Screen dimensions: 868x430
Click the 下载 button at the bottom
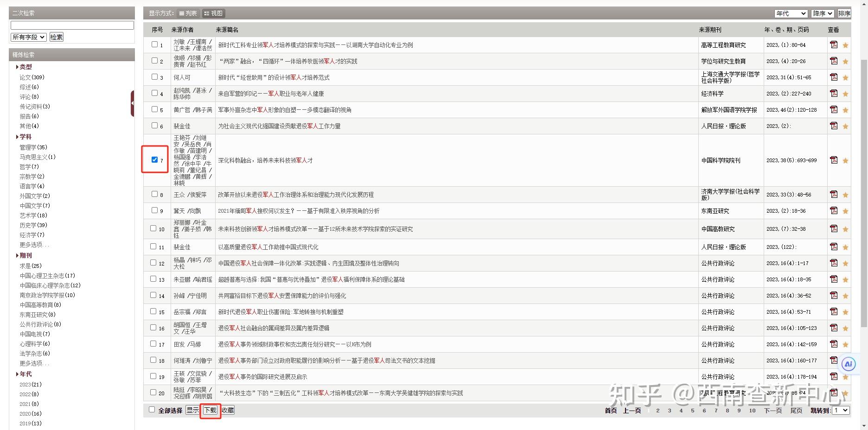pos(210,410)
